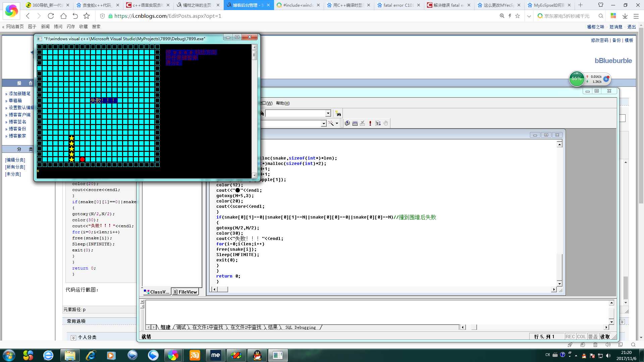Switch to the 博客后台管理 browser tab
The image size is (644, 362).
[x=249, y=5]
